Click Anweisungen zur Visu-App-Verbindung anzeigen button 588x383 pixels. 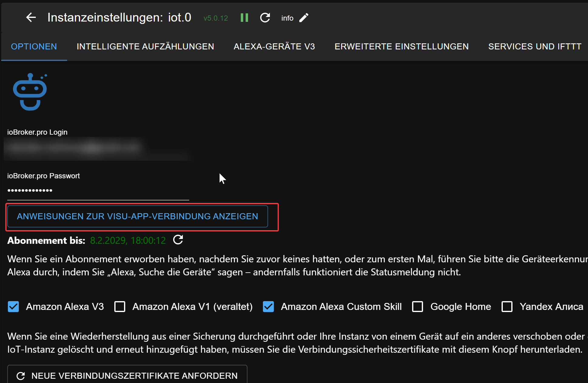137,217
